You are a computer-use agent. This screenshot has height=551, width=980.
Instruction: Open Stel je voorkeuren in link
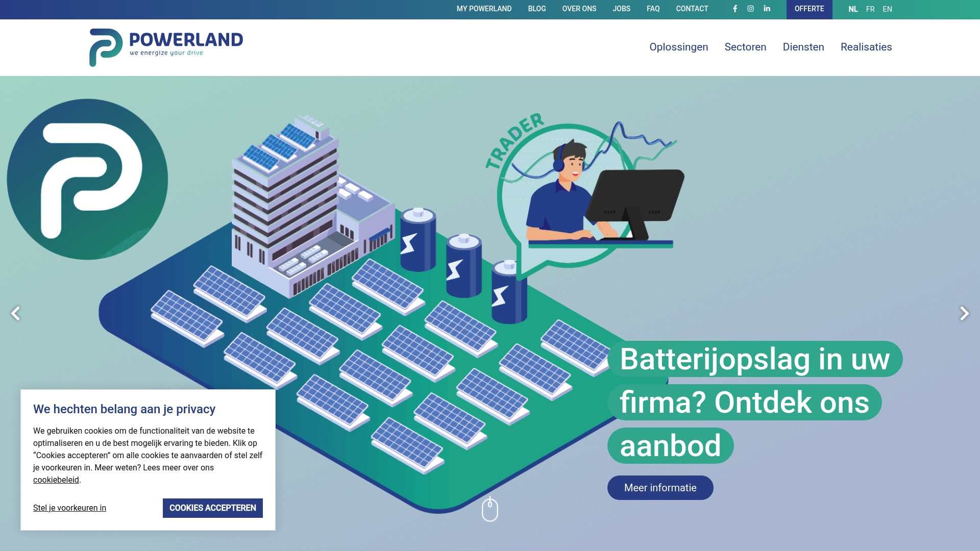pyautogui.click(x=69, y=508)
